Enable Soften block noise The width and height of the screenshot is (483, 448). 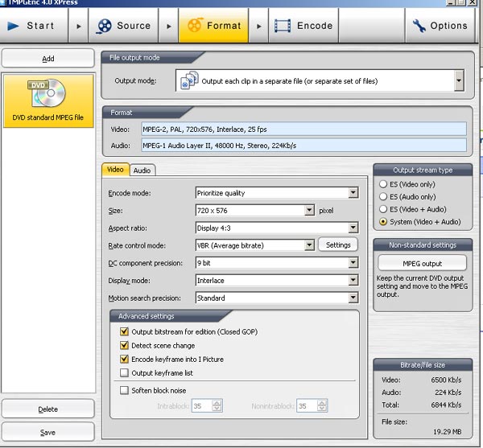coord(124,390)
